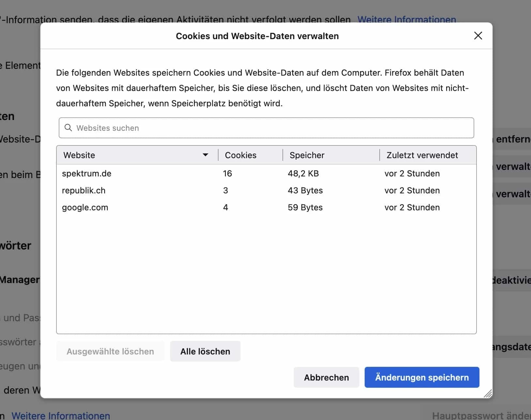
Task: Click the search magnifier icon
Action: (68, 128)
